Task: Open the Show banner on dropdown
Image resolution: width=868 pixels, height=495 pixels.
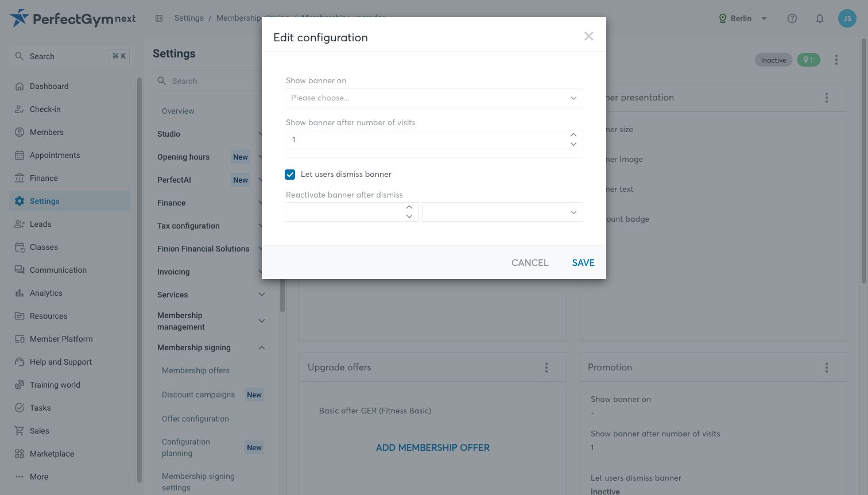Action: tap(434, 98)
